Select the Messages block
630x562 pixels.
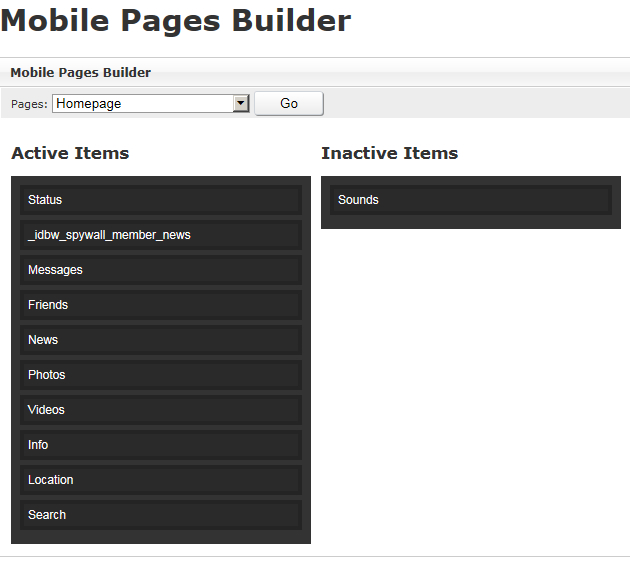160,270
